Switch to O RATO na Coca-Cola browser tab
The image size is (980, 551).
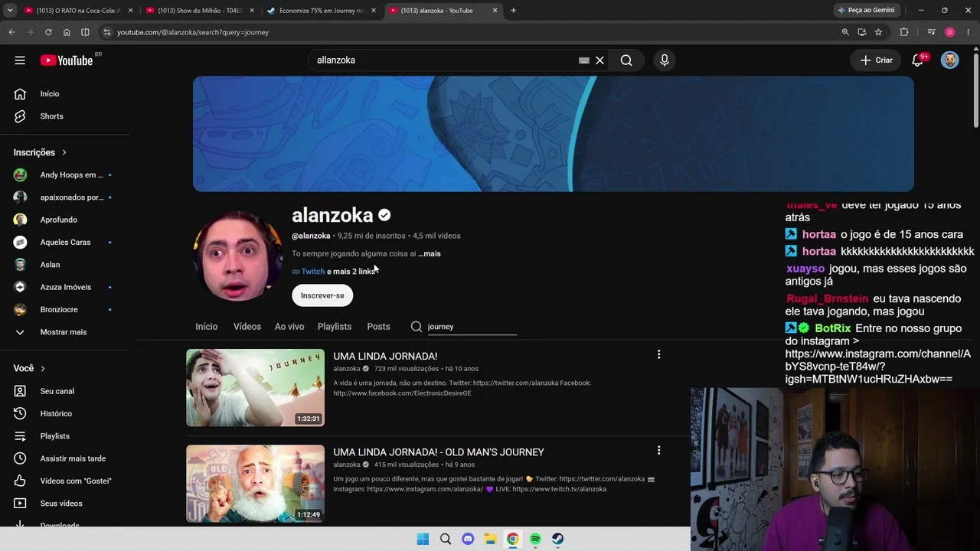[x=77, y=11]
